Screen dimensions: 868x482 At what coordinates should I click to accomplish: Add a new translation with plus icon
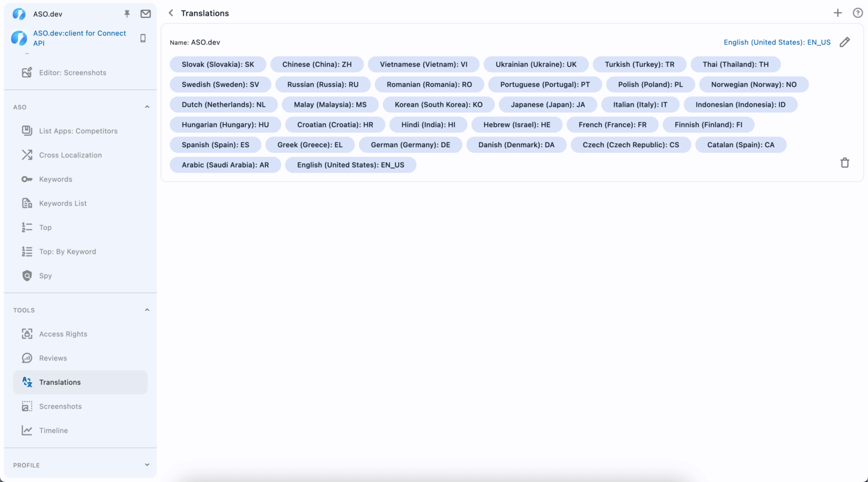[838, 13]
